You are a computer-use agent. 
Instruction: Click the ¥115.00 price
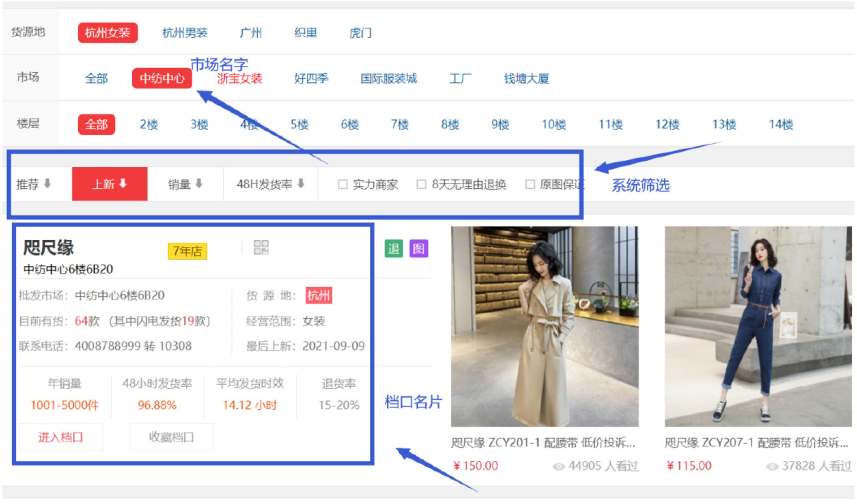pos(689,466)
